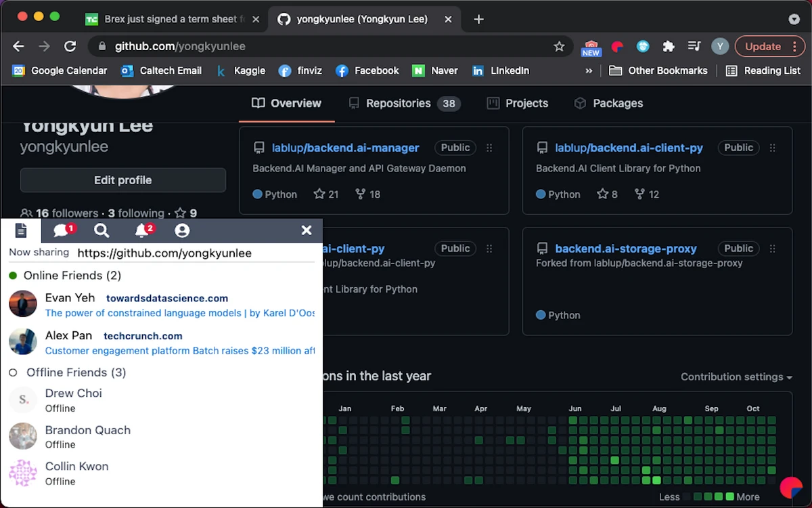Open 3 following link
The width and height of the screenshot is (812, 508).
[x=136, y=213]
